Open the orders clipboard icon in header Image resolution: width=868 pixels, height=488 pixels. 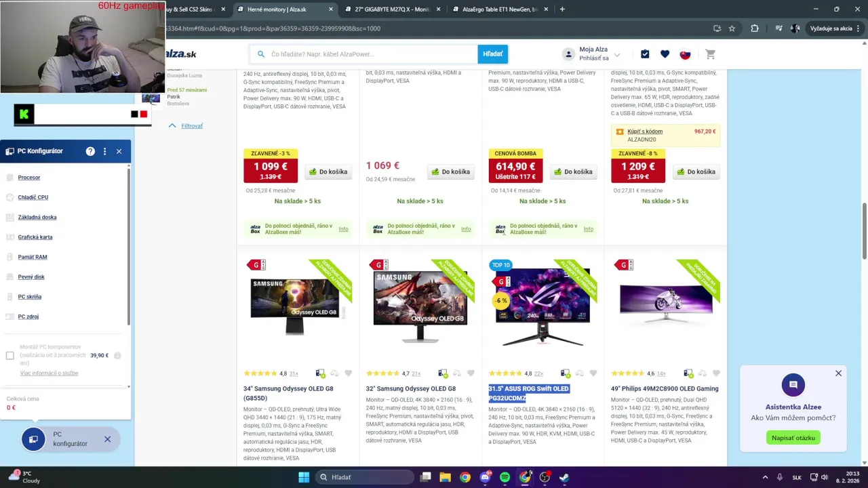point(645,54)
